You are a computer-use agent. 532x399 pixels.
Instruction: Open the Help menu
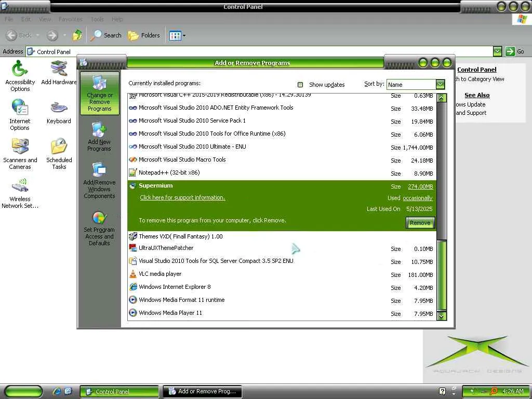117,19
